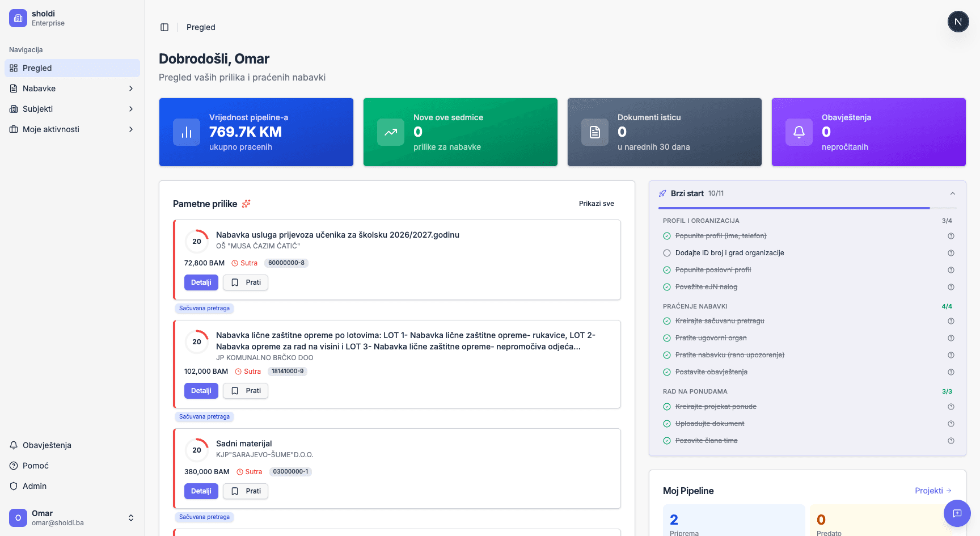Click the sparkle icon beside Pametne prilike
Screen dimensions: 980x536
coord(246,204)
